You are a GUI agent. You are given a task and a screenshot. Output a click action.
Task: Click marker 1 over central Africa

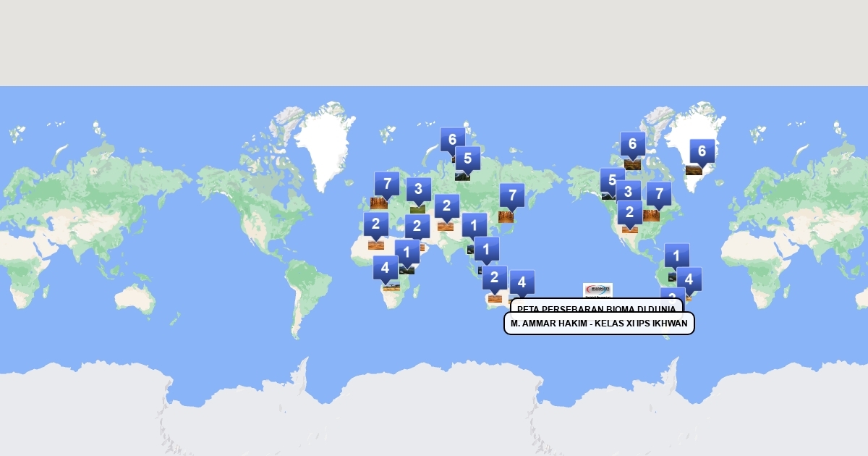tap(407, 253)
